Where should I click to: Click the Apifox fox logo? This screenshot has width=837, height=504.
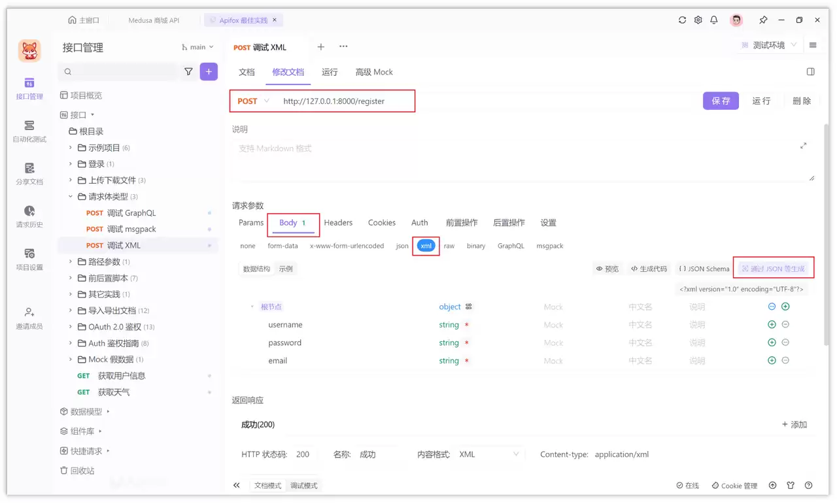29,50
